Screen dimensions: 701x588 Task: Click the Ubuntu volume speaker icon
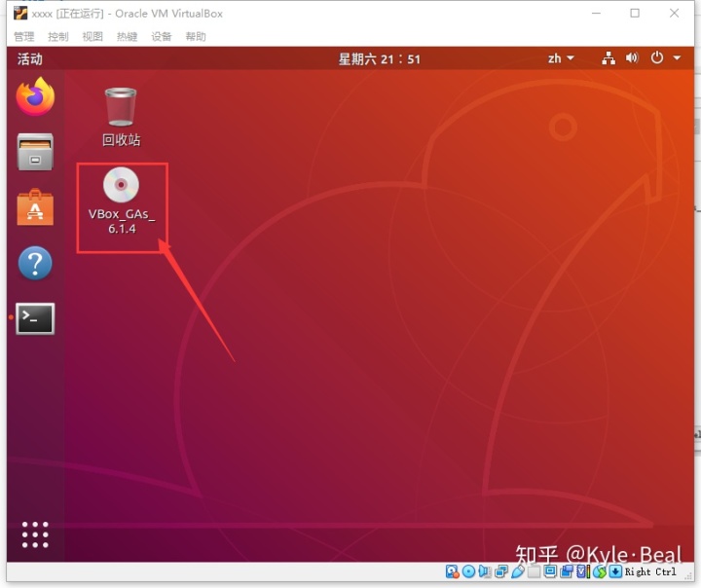632,58
